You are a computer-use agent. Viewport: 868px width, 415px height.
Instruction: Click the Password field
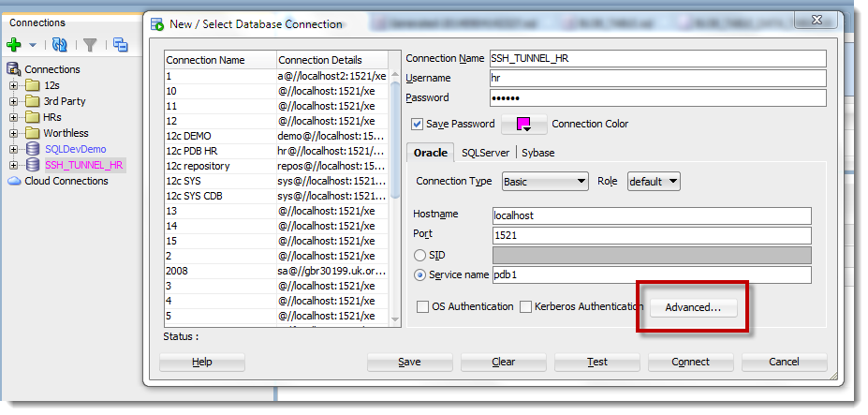(658, 98)
